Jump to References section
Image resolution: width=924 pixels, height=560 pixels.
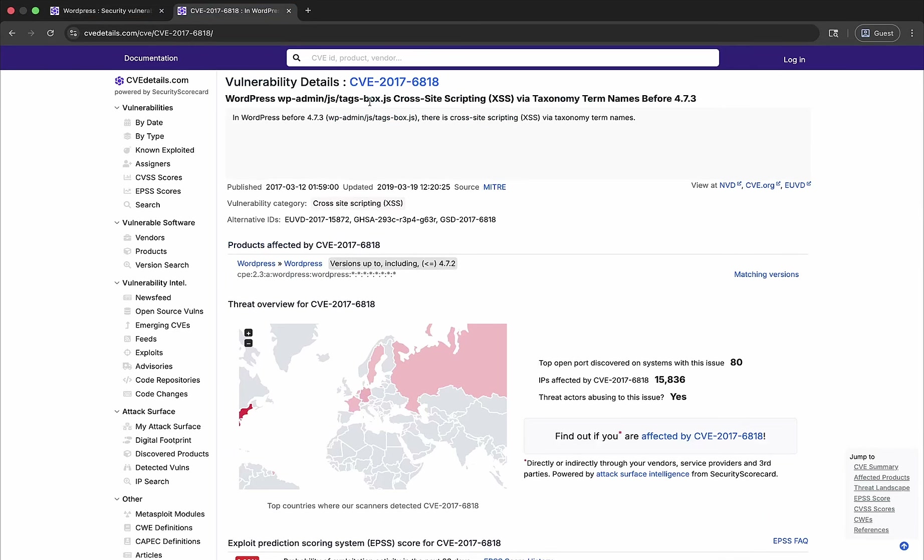[x=871, y=530]
